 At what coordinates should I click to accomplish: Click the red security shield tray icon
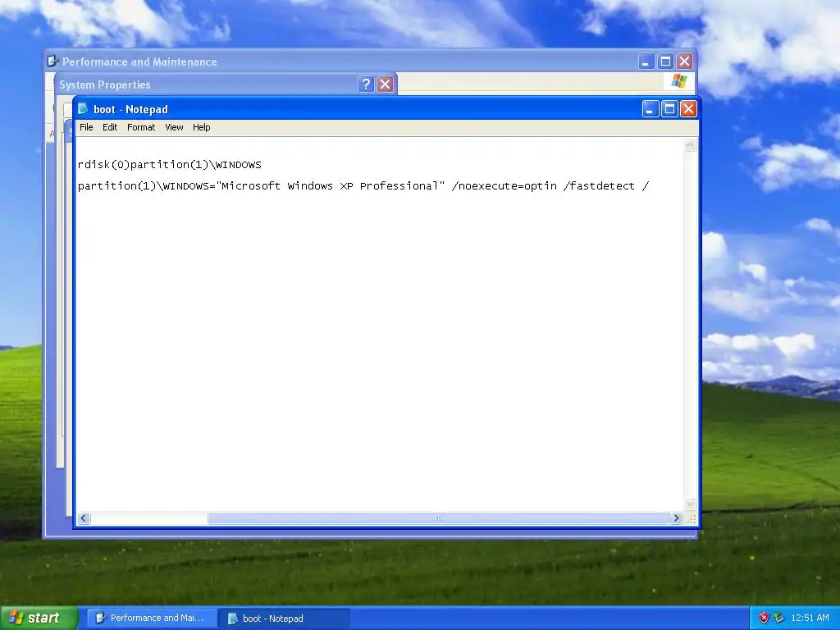pos(764,619)
